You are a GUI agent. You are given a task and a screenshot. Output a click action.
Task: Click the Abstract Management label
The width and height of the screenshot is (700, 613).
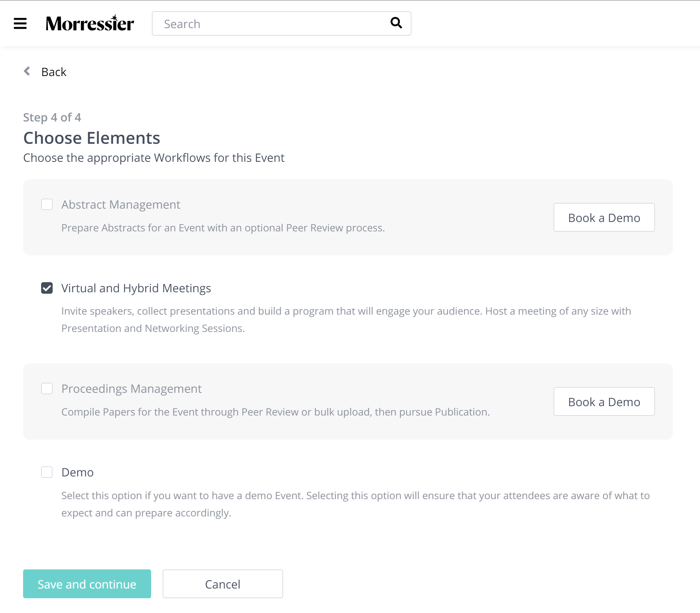click(x=121, y=205)
